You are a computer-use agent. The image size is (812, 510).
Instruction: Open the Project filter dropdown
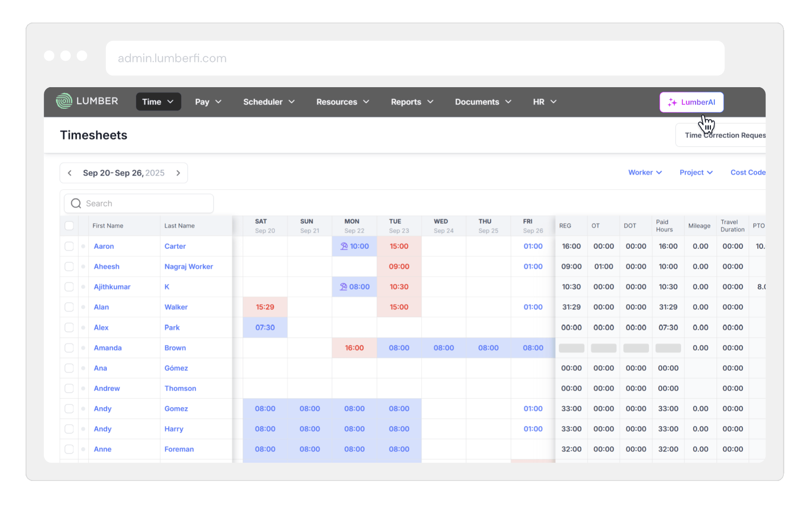tap(696, 173)
